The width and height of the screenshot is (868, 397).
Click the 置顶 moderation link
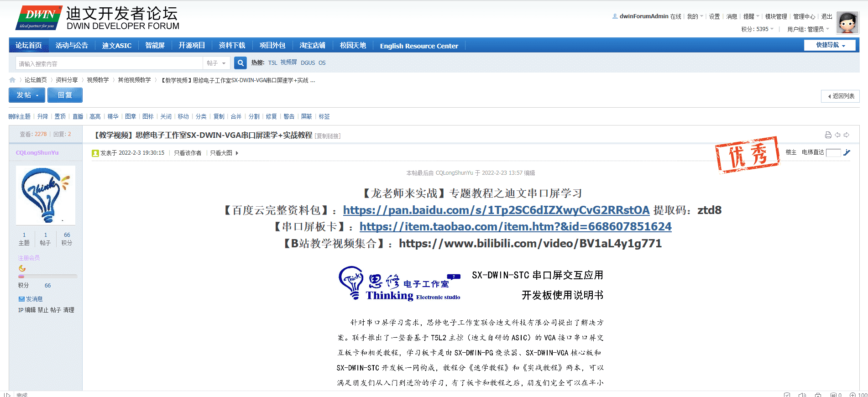pos(60,116)
